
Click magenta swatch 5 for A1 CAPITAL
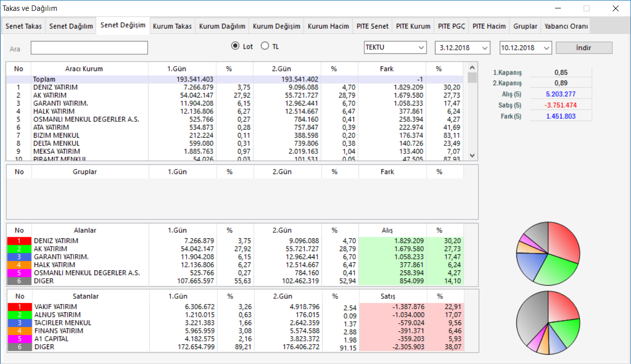tap(19, 339)
